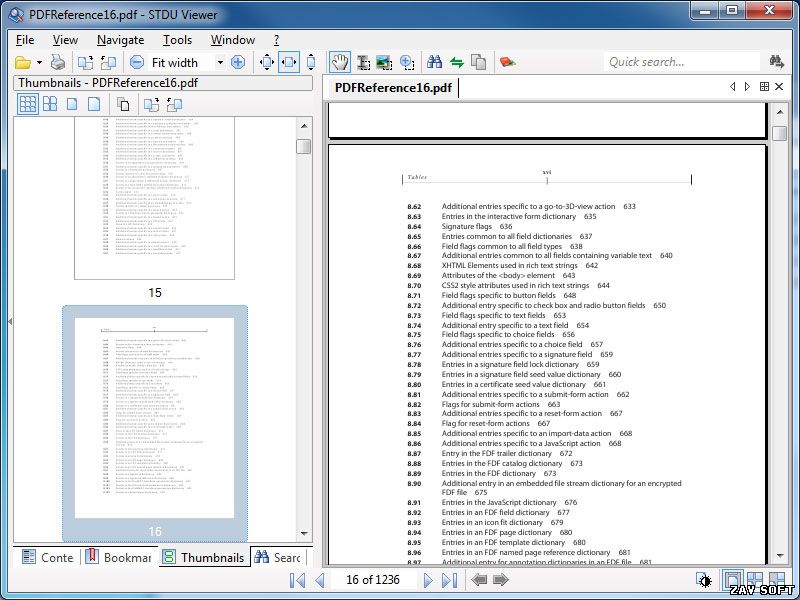This screenshot has height=600, width=800.
Task: Open the View menu
Action: (65, 40)
